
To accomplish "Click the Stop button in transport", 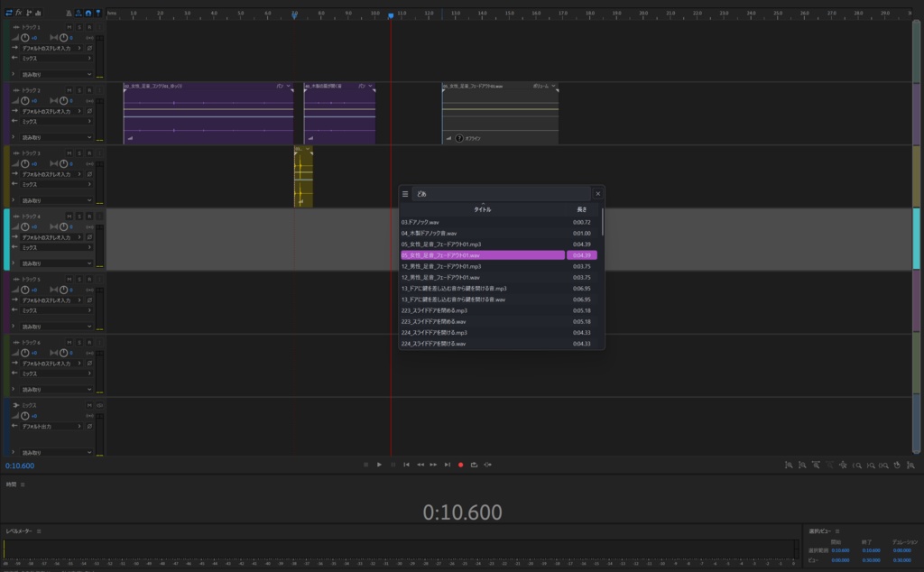I will point(366,465).
